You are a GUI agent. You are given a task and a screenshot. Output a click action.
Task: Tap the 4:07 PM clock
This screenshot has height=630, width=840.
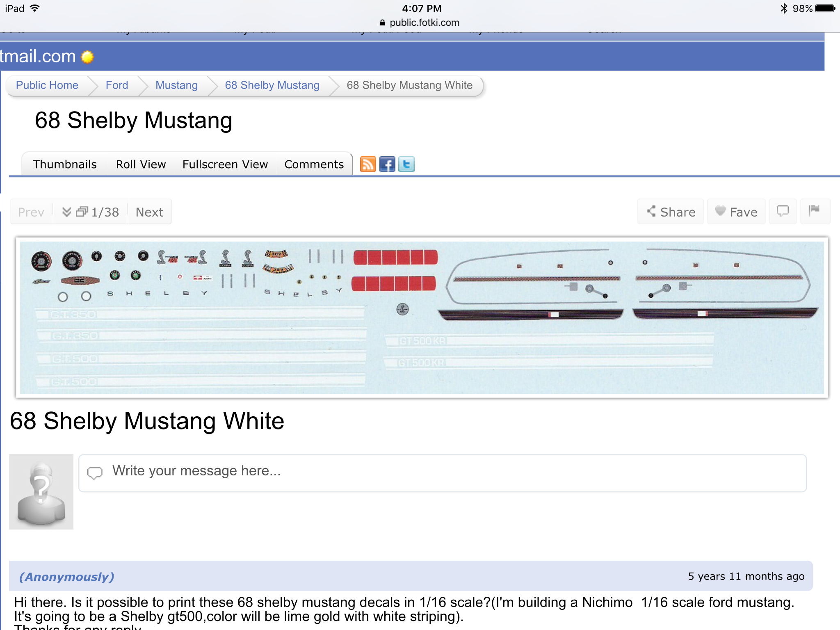pos(422,8)
